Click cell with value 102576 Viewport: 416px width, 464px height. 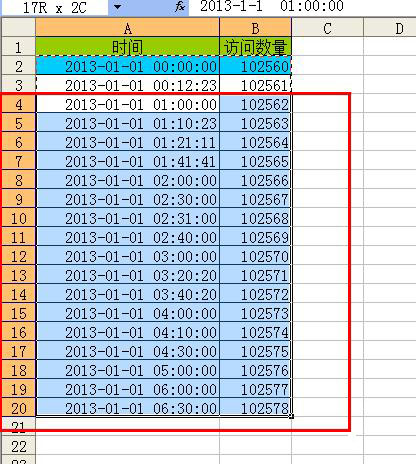point(255,370)
